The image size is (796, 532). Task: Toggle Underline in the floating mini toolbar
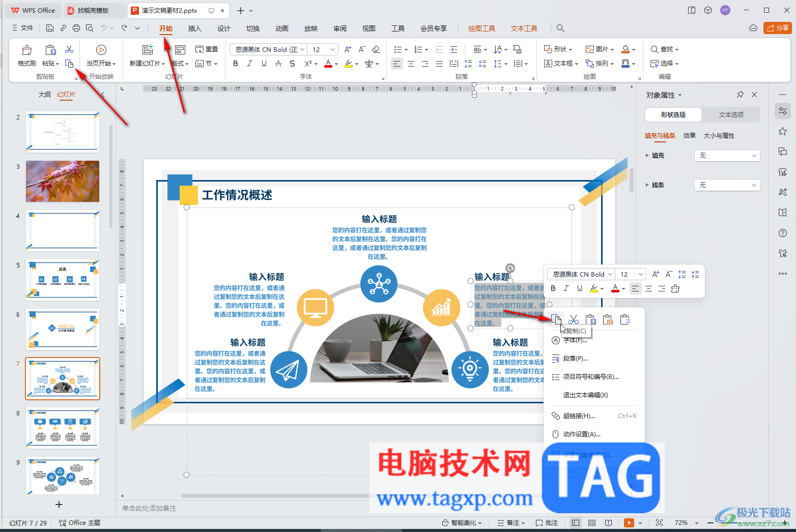[x=580, y=288]
